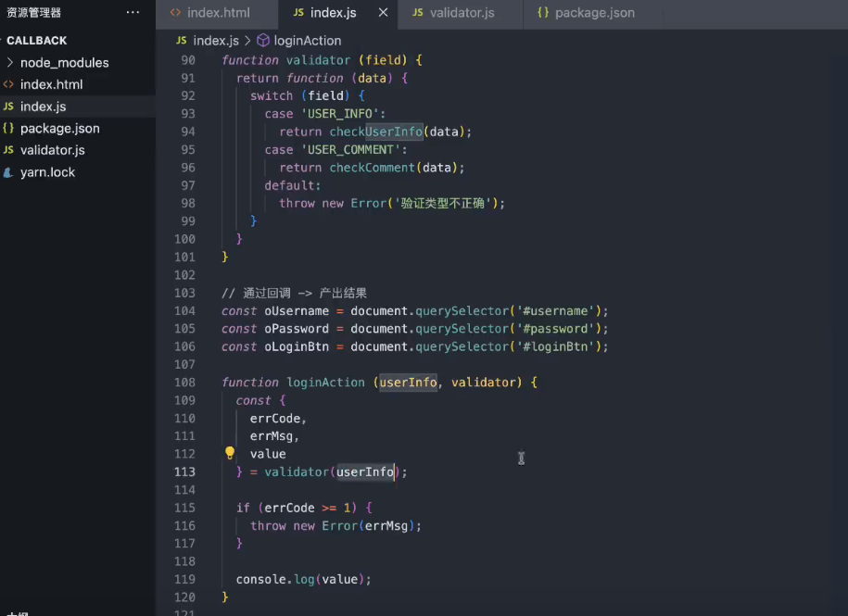
Task: Expand the node_modules folder
Action: click(x=10, y=63)
